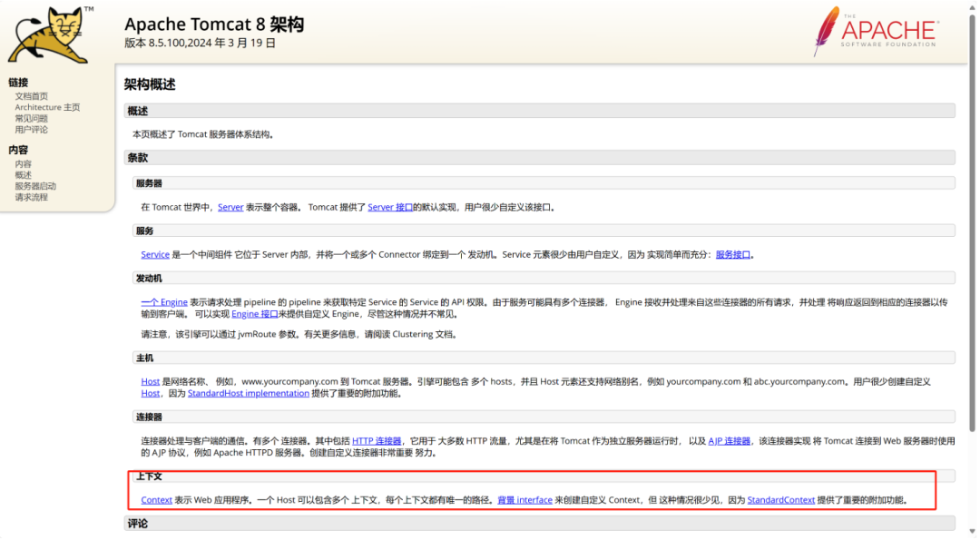Go to 常见问题 in the sidebar

pyautogui.click(x=31, y=119)
